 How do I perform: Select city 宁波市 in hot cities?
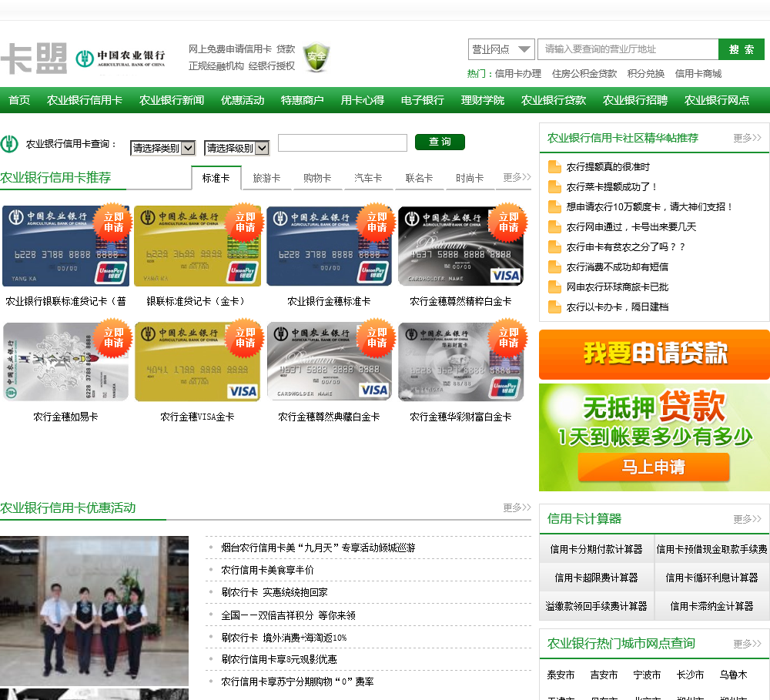pyautogui.click(x=647, y=675)
